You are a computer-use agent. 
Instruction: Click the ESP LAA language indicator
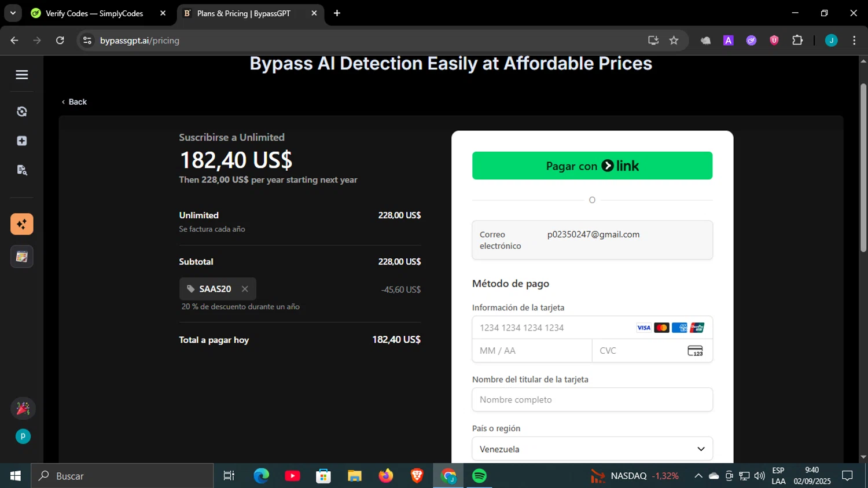778,476
